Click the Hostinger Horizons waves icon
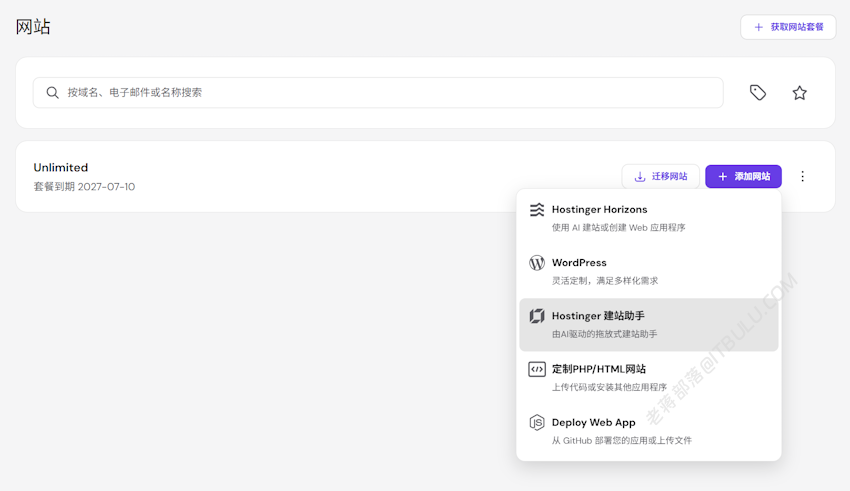Screen dimensions: 850x491 [537, 210]
